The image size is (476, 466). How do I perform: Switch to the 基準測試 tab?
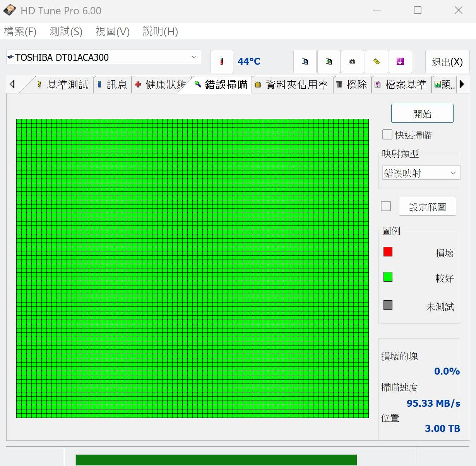tap(64, 85)
